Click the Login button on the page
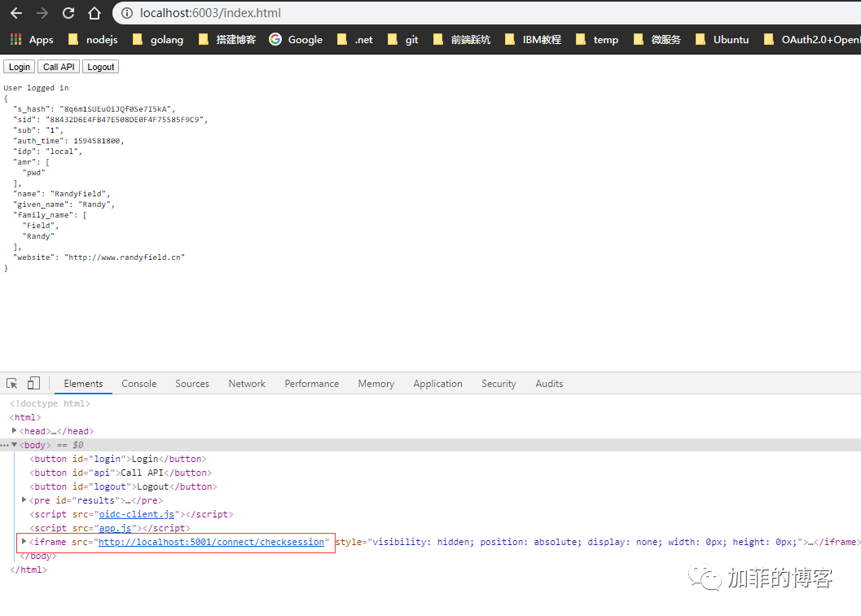The width and height of the screenshot is (861, 616). 20,67
